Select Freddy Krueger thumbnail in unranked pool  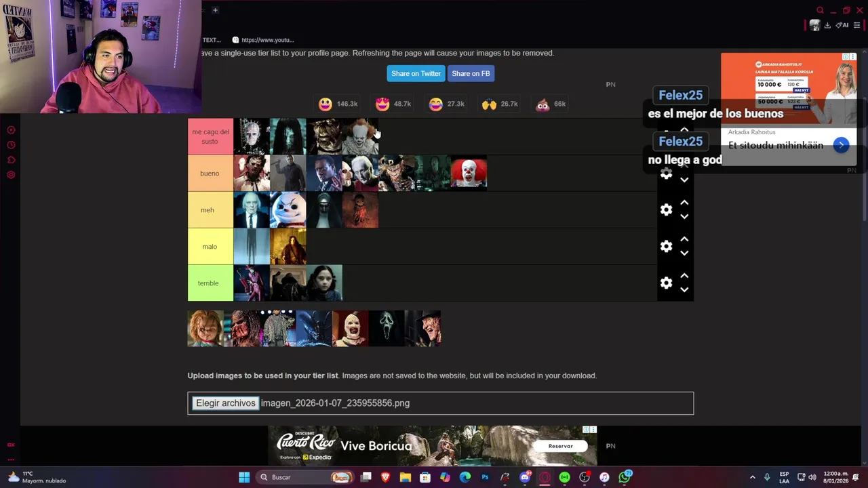423,329
